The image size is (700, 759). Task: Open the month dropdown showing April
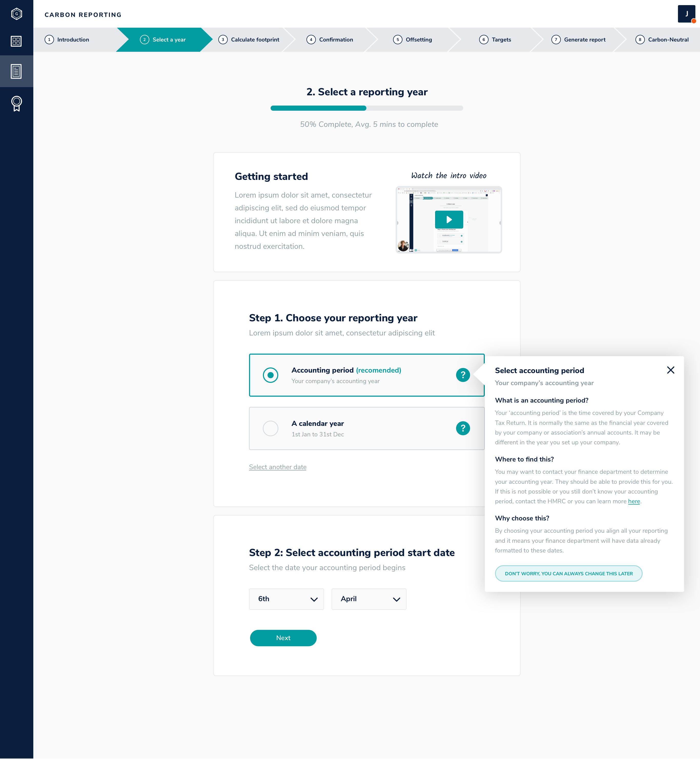click(368, 599)
